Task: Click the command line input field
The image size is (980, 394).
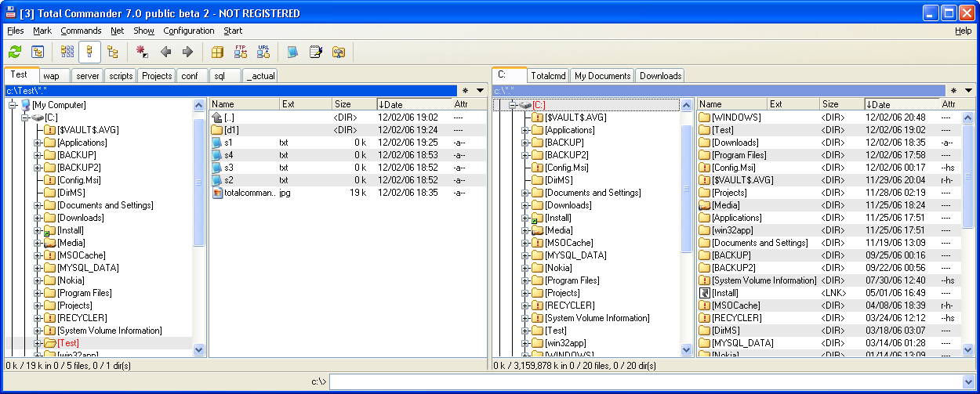Action: (644, 381)
